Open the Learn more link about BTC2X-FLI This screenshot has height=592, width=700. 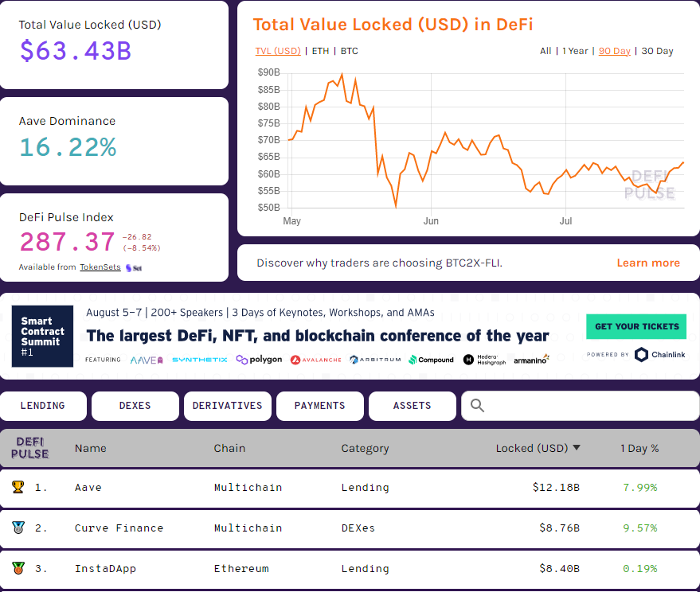click(647, 263)
